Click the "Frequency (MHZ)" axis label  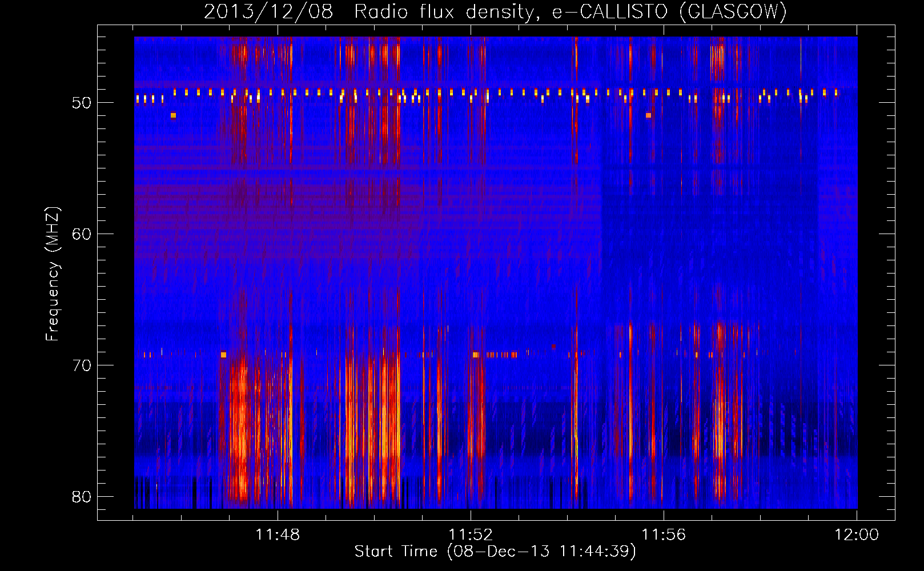point(53,274)
